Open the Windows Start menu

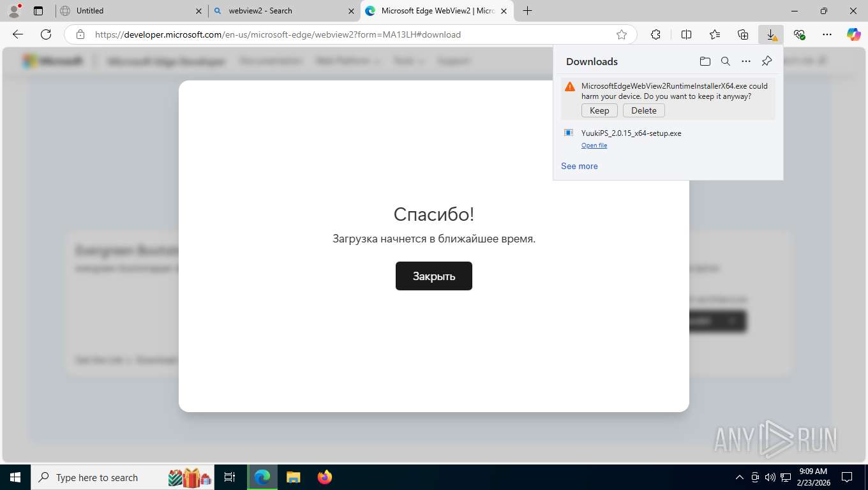pos(15,477)
